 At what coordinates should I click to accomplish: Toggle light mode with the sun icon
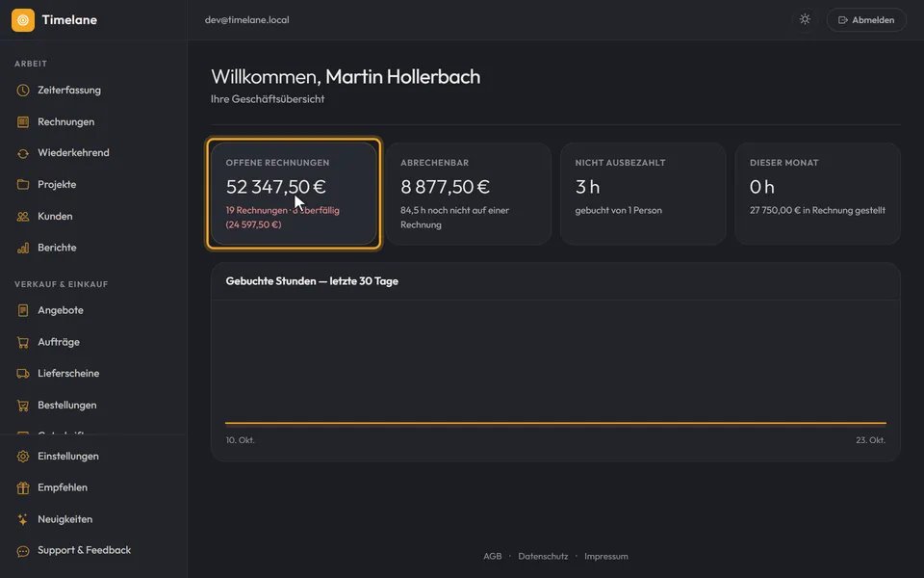(x=805, y=20)
